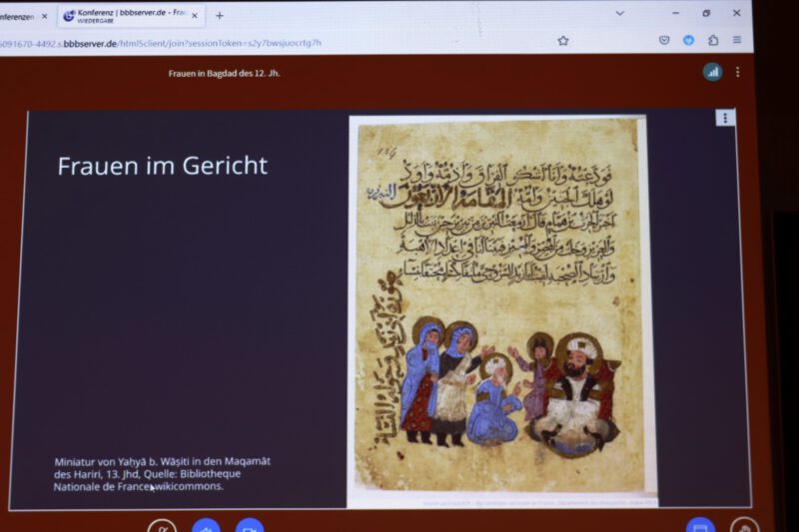Screen dimensions: 799x532
Task: Switch to the Konferenz bbbserver.de tab
Action: pos(131,16)
